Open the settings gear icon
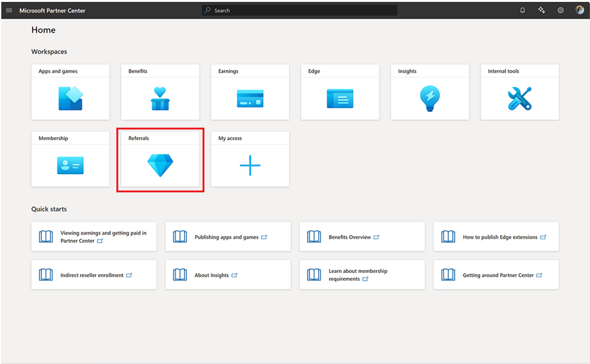This screenshot has width=590, height=364. click(x=560, y=11)
